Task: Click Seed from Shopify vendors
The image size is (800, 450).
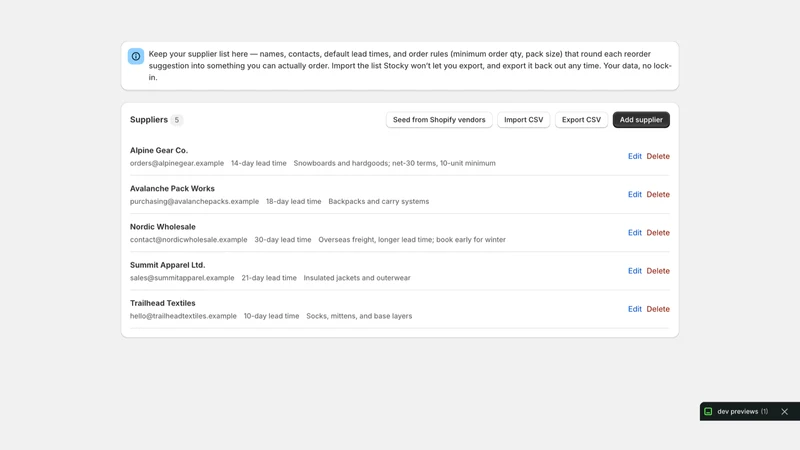Action: point(439,120)
